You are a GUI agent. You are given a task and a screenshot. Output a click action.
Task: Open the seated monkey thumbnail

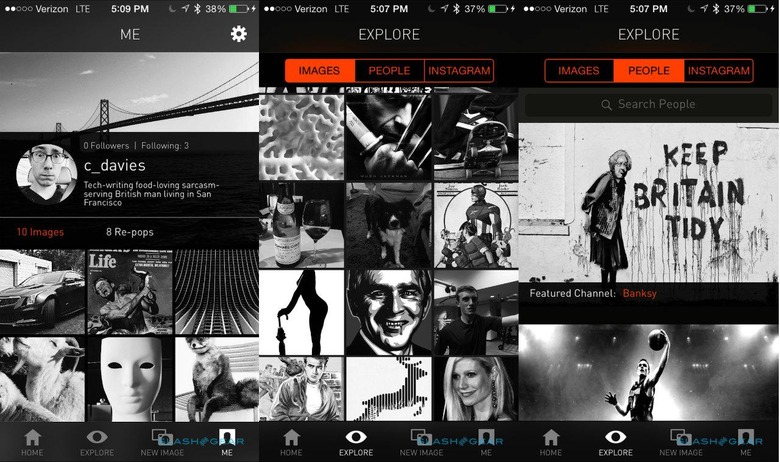tap(217, 379)
